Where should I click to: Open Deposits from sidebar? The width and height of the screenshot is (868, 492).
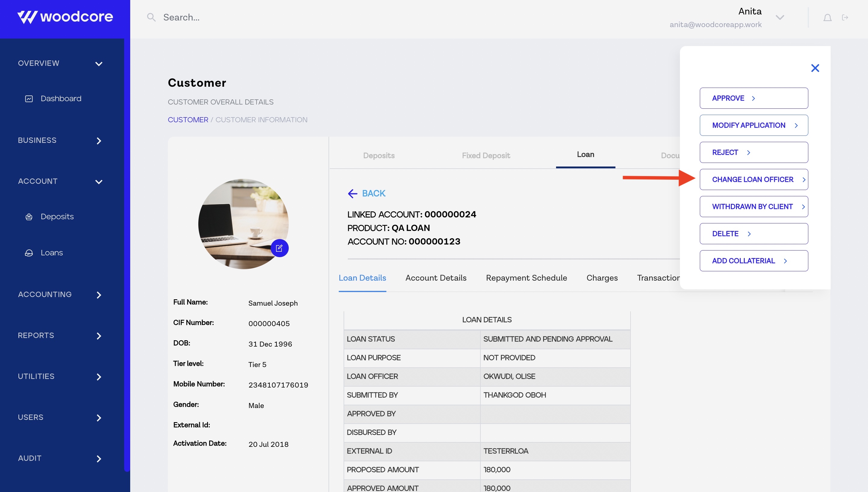point(57,216)
